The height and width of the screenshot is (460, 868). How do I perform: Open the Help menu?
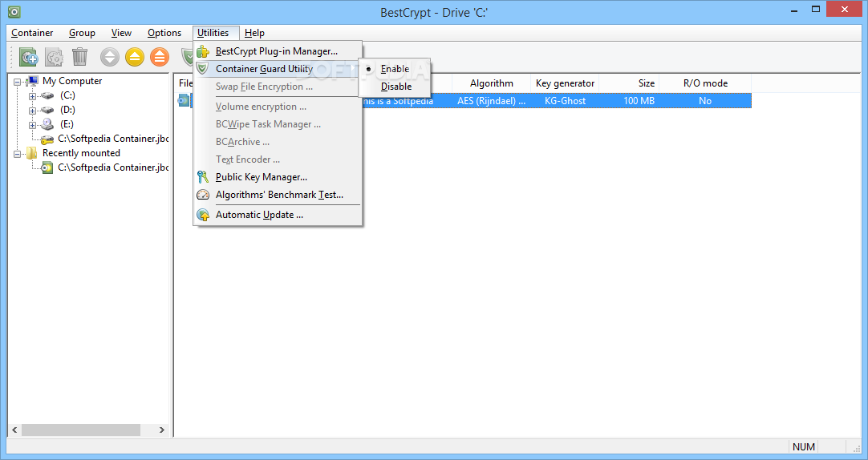coord(254,33)
